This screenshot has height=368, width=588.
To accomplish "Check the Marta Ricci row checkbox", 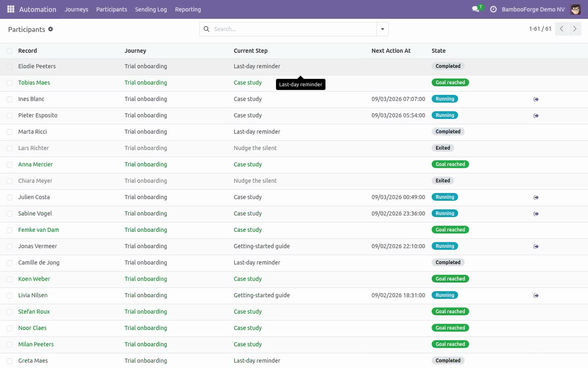I will point(10,132).
